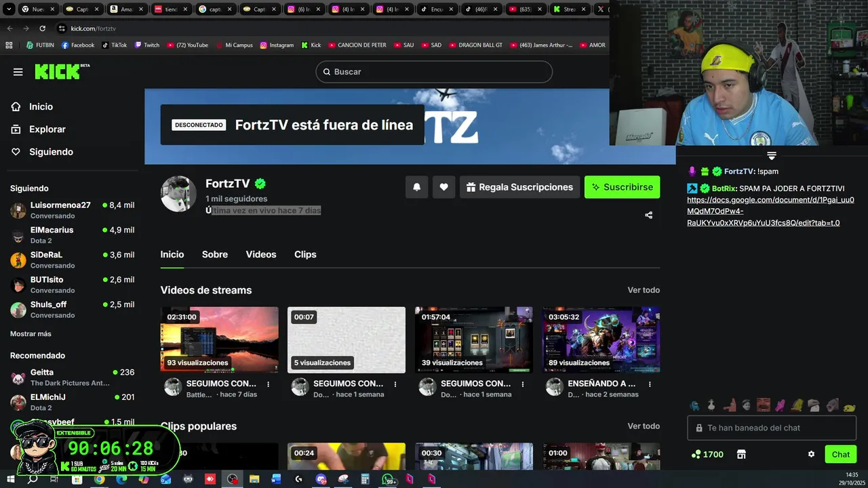Click the first emote in chat emote row
This screenshot has width=868, height=488.
694,406
